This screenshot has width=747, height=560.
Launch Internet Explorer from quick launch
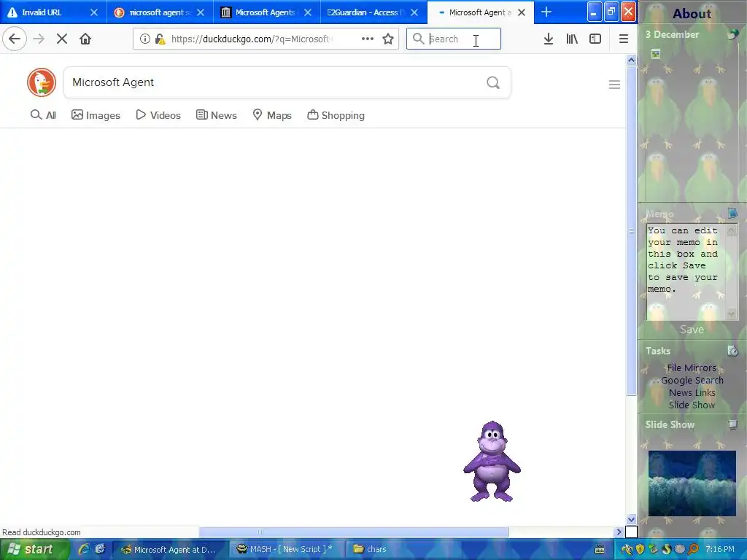(x=84, y=549)
